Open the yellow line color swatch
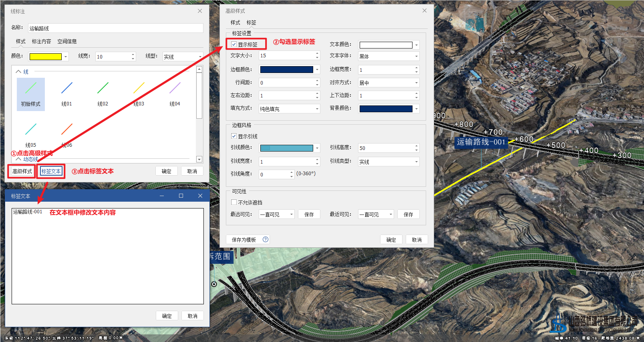The height and width of the screenshot is (342, 644). [x=46, y=57]
